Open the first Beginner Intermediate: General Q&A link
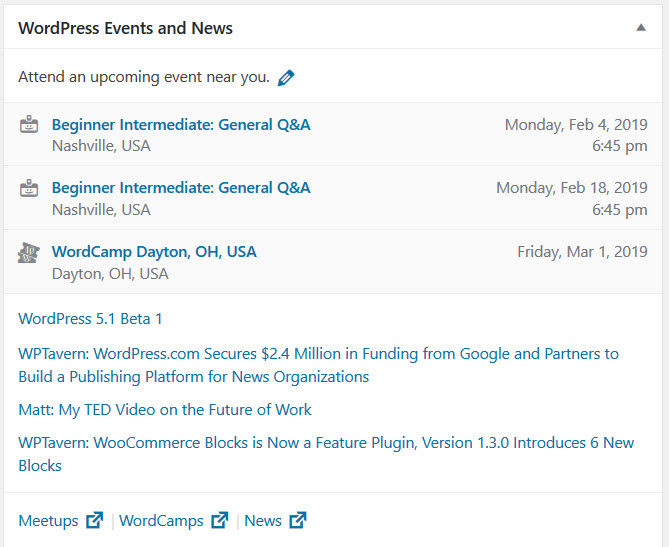Screen dimensions: 669x547 click(181, 124)
